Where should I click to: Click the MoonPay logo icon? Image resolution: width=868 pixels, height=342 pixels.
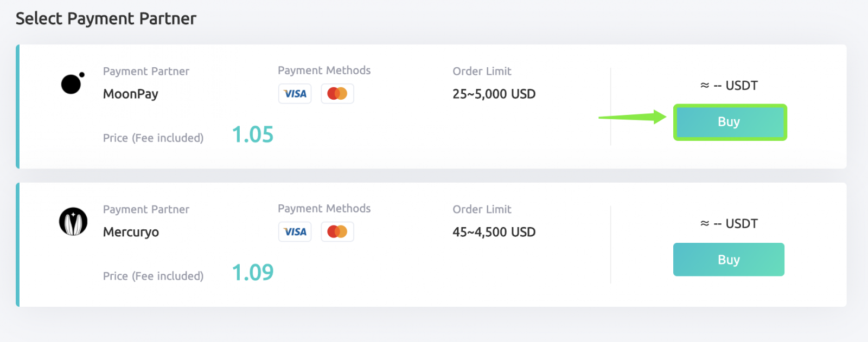[72, 83]
